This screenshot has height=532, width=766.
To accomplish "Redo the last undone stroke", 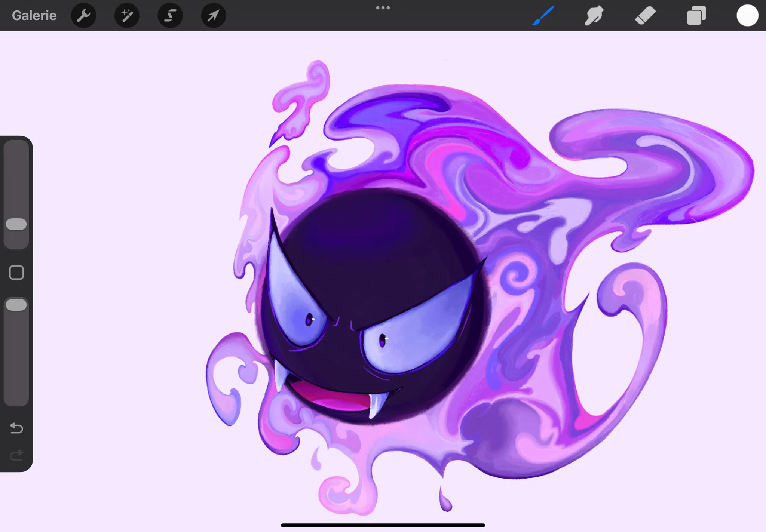I will 16,455.
